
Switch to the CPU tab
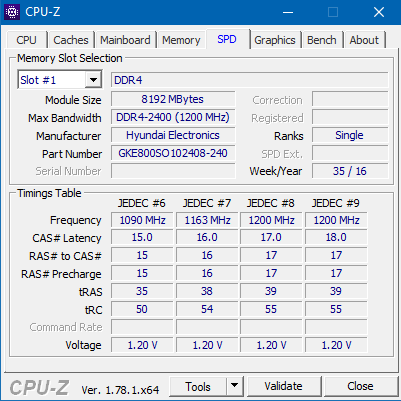pyautogui.click(x=26, y=40)
